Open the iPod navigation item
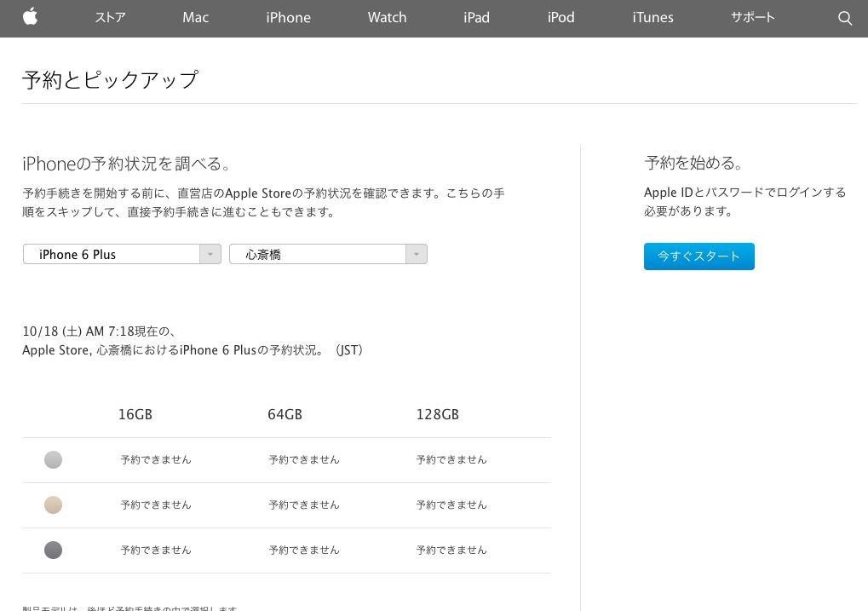Viewport: 868px width, 611px height. click(x=560, y=18)
